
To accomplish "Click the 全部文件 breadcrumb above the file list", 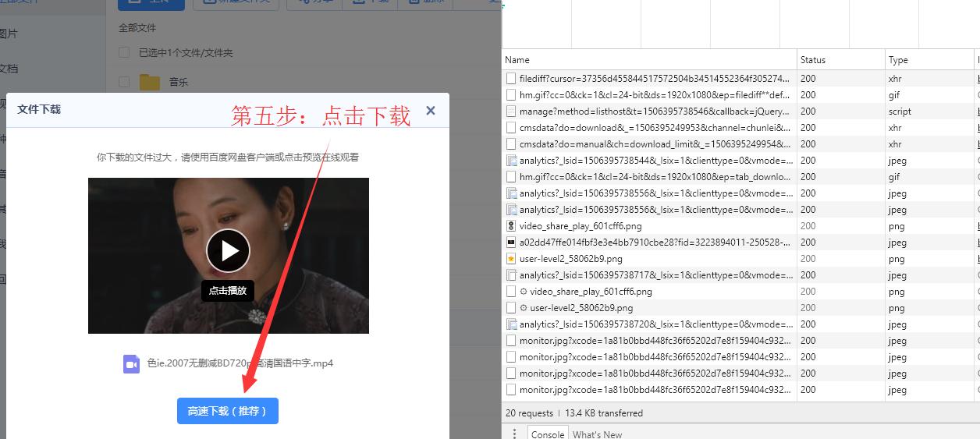I will coord(137,28).
